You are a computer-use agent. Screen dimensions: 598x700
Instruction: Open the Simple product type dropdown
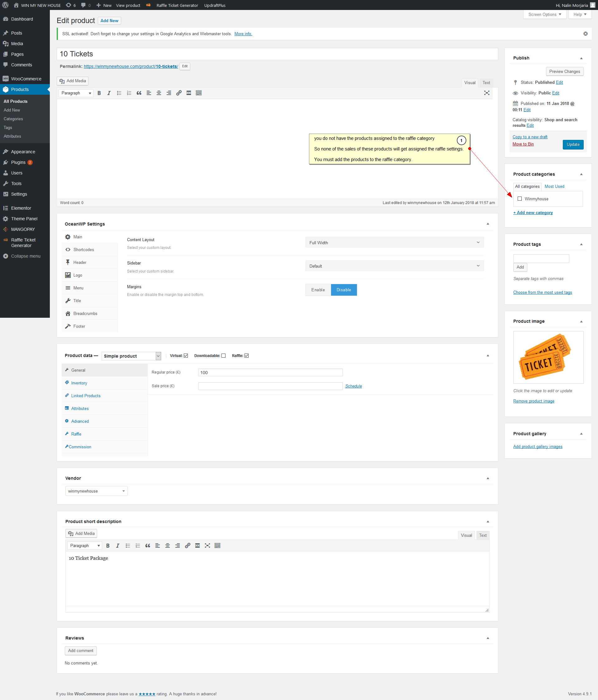click(x=131, y=356)
